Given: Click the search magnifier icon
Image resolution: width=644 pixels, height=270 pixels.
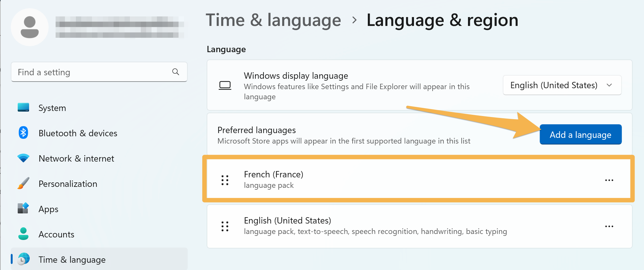Looking at the screenshot, I should tap(176, 72).
